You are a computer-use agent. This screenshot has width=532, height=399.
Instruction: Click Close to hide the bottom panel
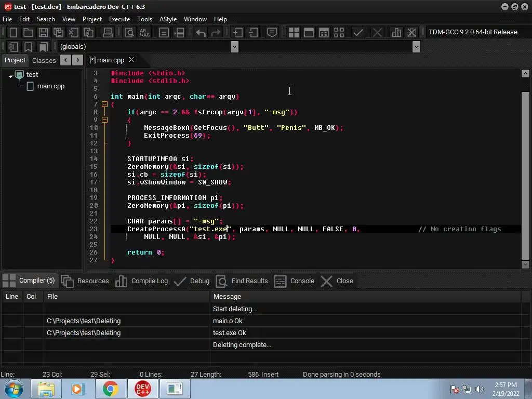coord(337,281)
